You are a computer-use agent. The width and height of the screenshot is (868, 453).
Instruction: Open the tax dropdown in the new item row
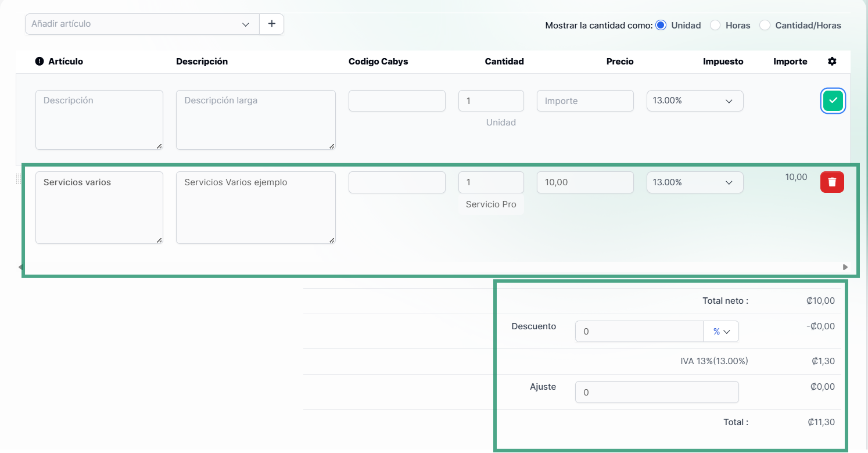click(x=694, y=101)
